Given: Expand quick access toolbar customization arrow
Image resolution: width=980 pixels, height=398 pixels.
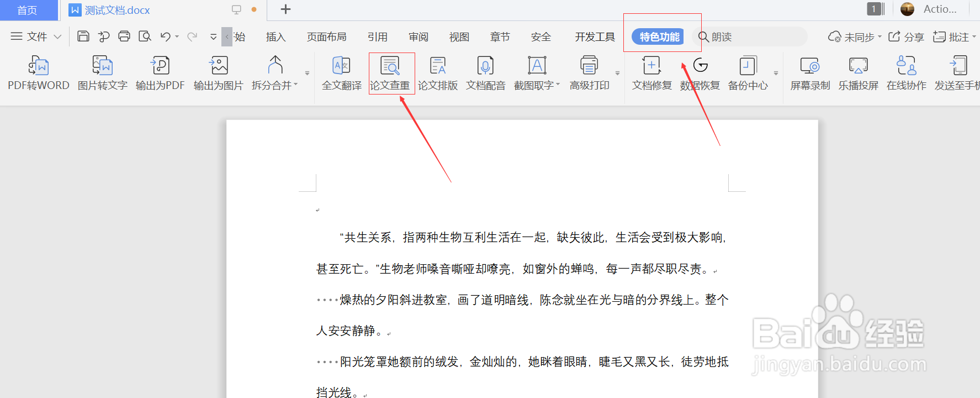Looking at the screenshot, I should click(214, 37).
